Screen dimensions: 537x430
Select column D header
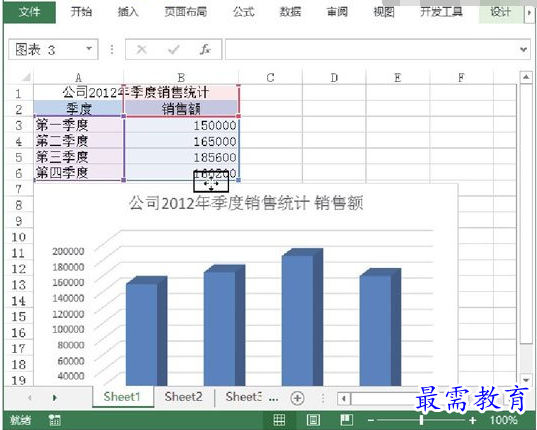click(334, 77)
